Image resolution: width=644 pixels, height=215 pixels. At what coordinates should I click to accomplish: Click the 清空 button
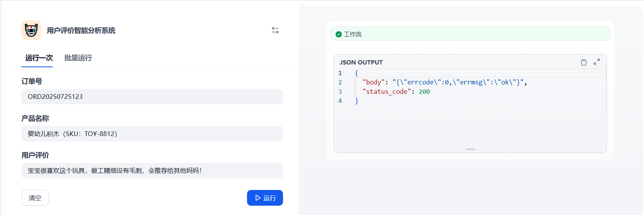tap(35, 198)
